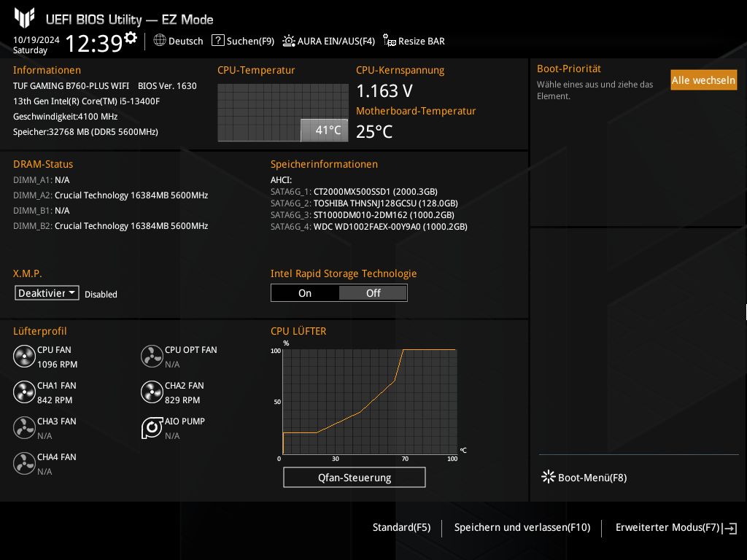
Task: Open Qfan-Steuerung
Action: coord(355,477)
